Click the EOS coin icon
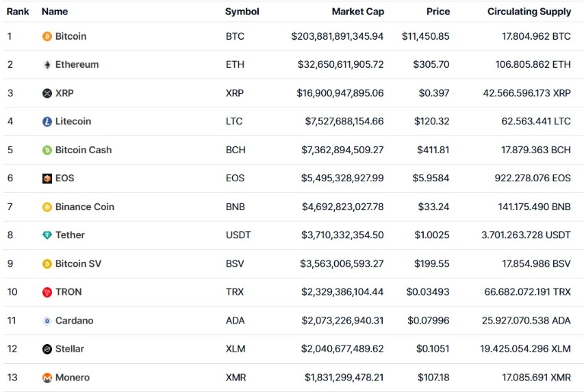The height and width of the screenshot is (392, 584). pyautogui.click(x=47, y=179)
